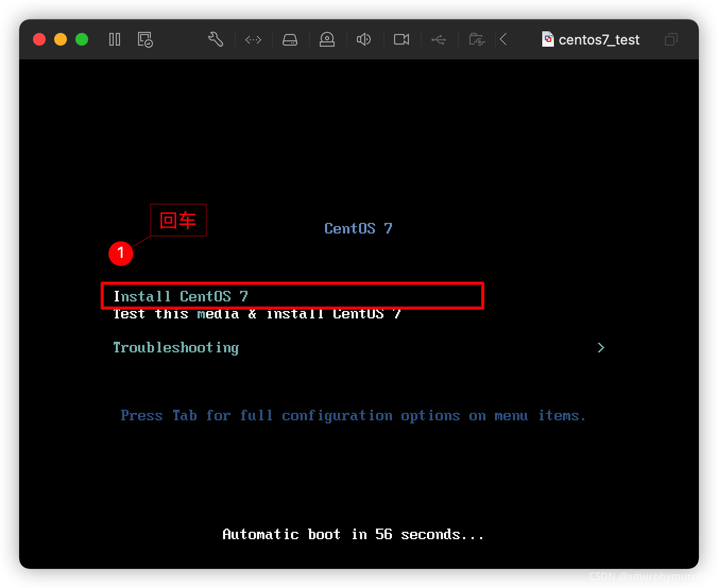Maximize the VM window with green button
This screenshot has height=588, width=718.
[82, 39]
